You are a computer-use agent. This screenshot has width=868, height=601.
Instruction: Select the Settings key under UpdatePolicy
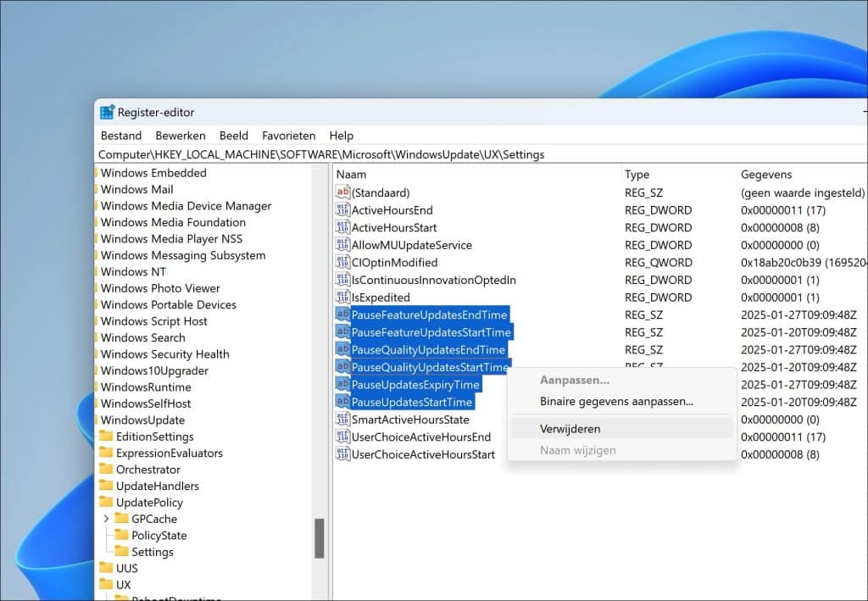(153, 552)
